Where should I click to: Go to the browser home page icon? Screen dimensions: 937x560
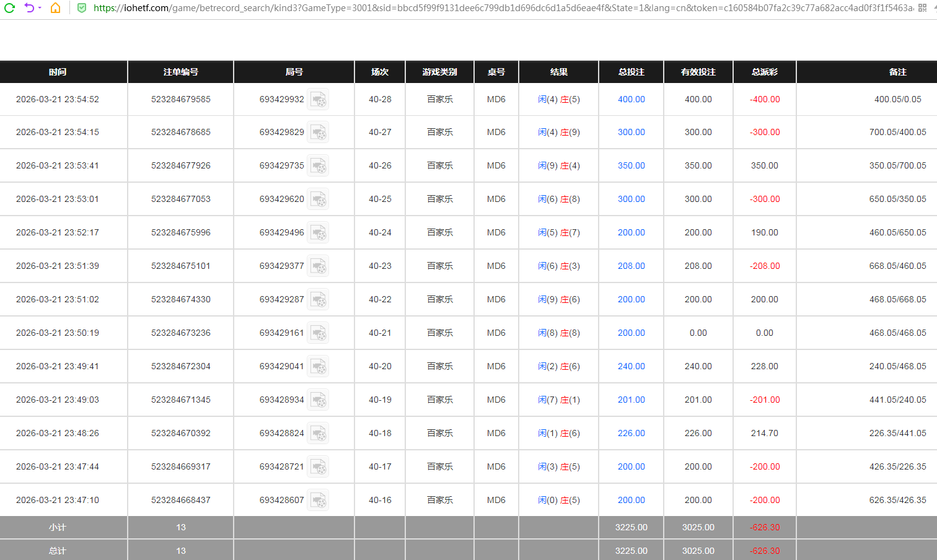56,8
